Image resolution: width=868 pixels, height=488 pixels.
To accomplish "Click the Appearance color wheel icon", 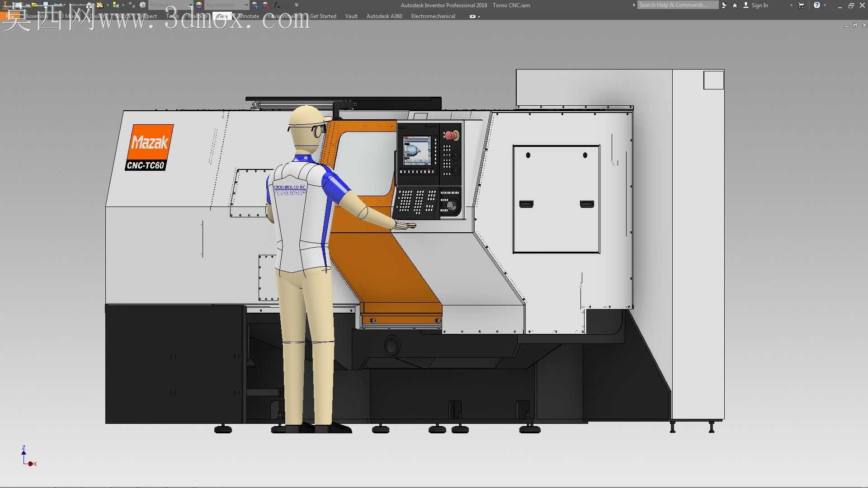I will (199, 5).
